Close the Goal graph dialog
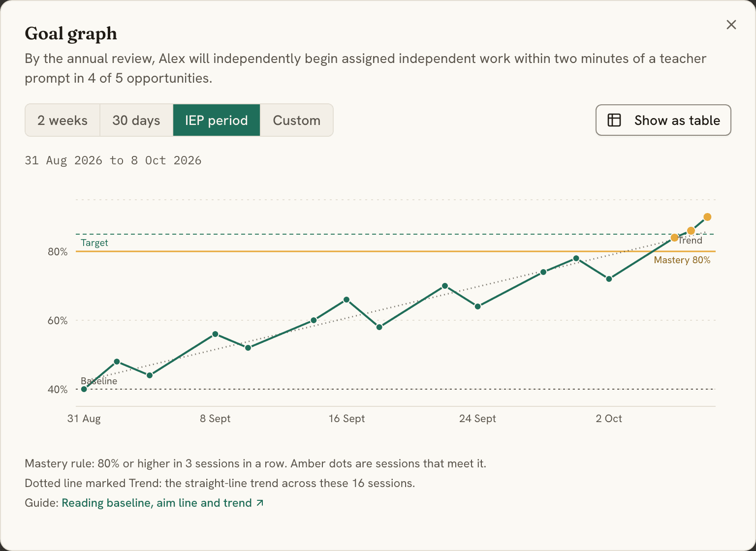Image resolution: width=756 pixels, height=551 pixels. coord(731,25)
